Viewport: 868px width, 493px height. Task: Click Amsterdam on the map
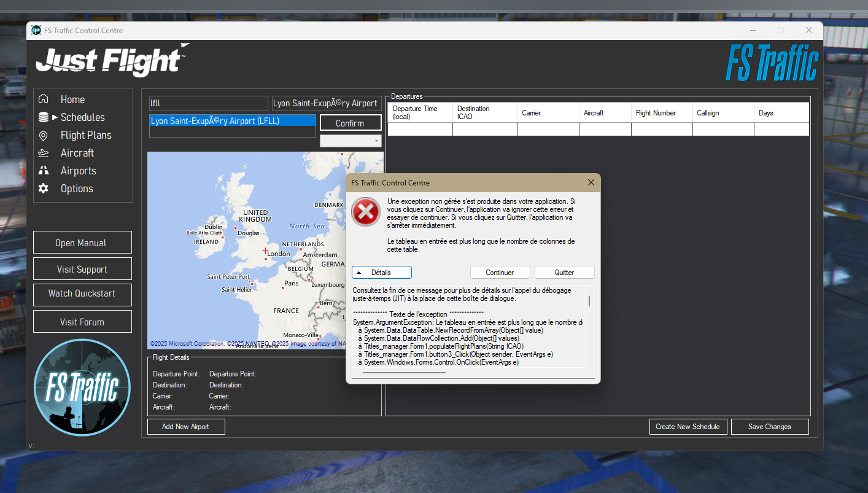320,255
